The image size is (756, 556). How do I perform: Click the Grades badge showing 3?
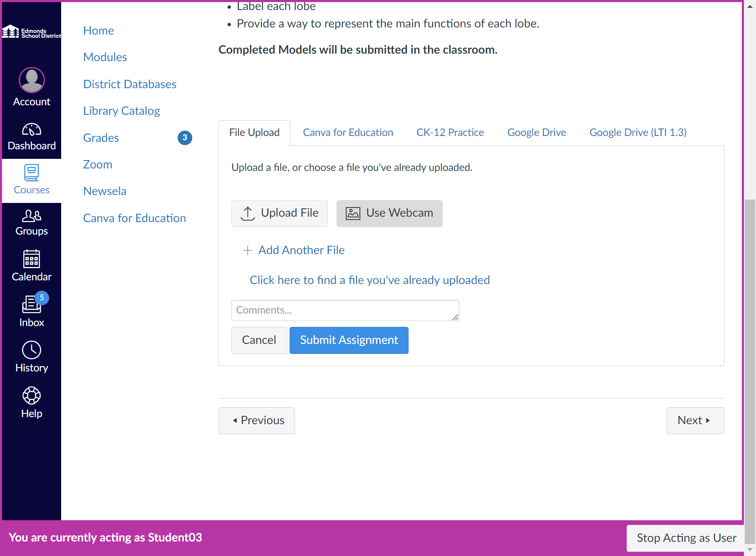(185, 138)
